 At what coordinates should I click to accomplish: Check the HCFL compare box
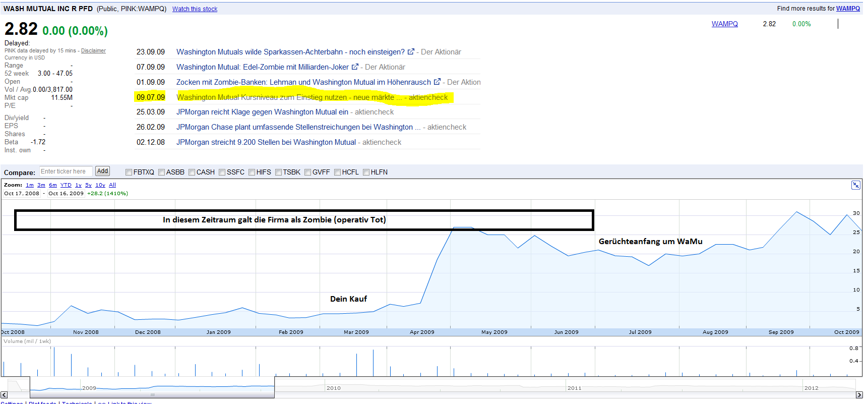[x=337, y=172]
